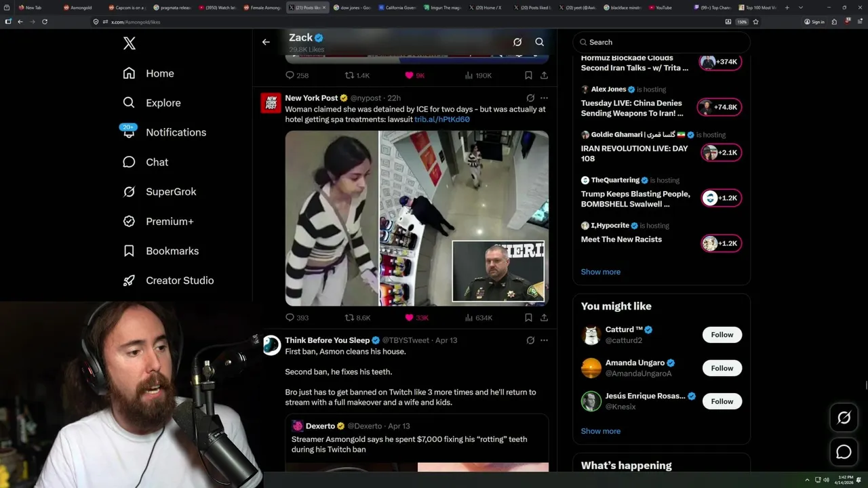Click the browser reload button

(45, 22)
